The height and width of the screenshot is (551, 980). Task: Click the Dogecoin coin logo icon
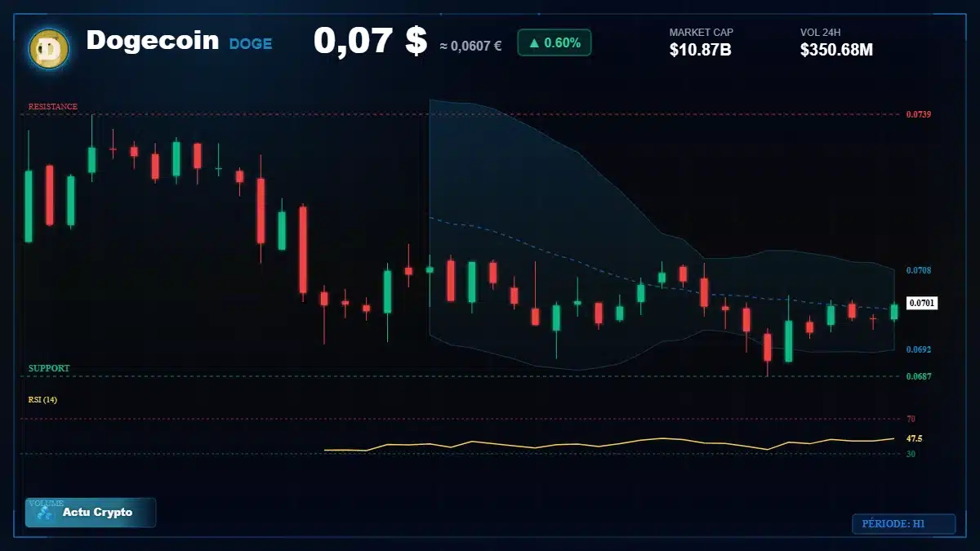tap(49, 49)
